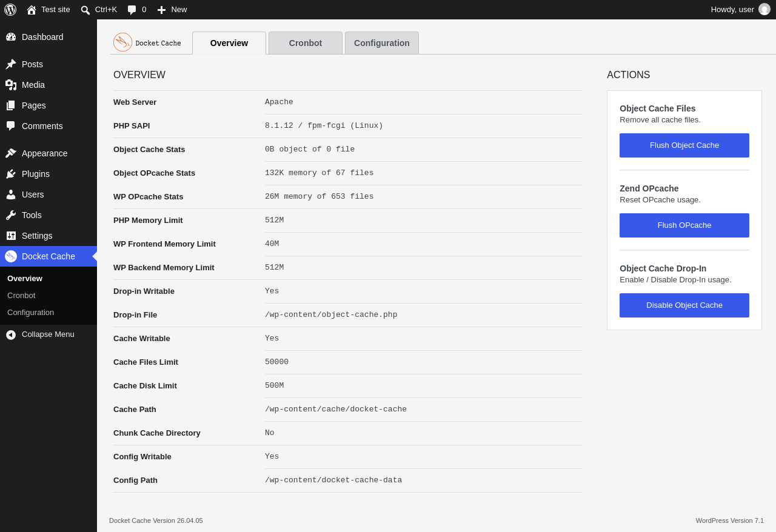Click the WordPress logo icon
Screen dimensions: 776x532
click(10, 10)
